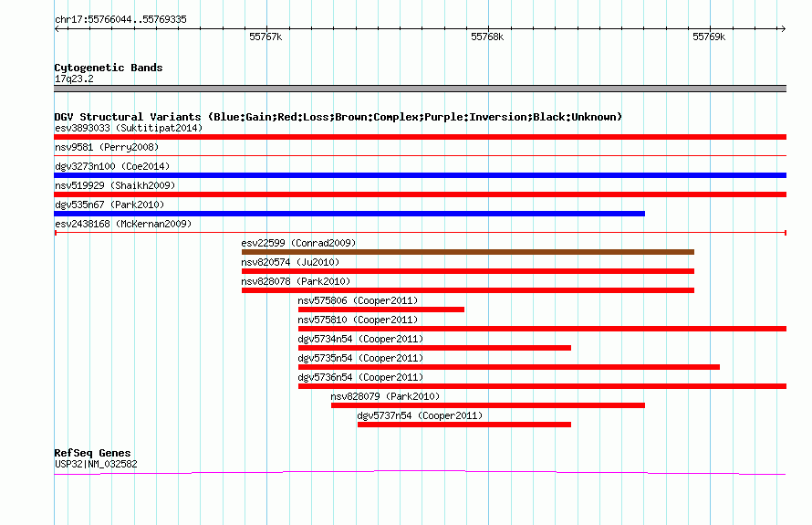Click the right arrowhead of the ruler

783,29
